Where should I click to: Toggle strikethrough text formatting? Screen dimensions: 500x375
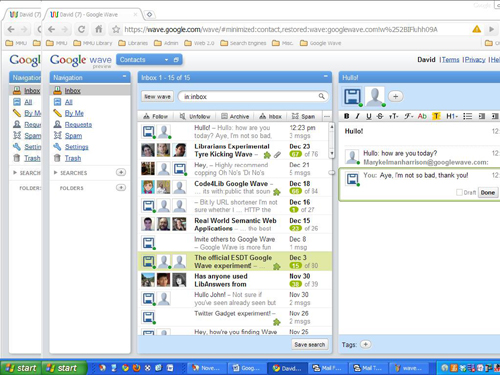(380, 116)
